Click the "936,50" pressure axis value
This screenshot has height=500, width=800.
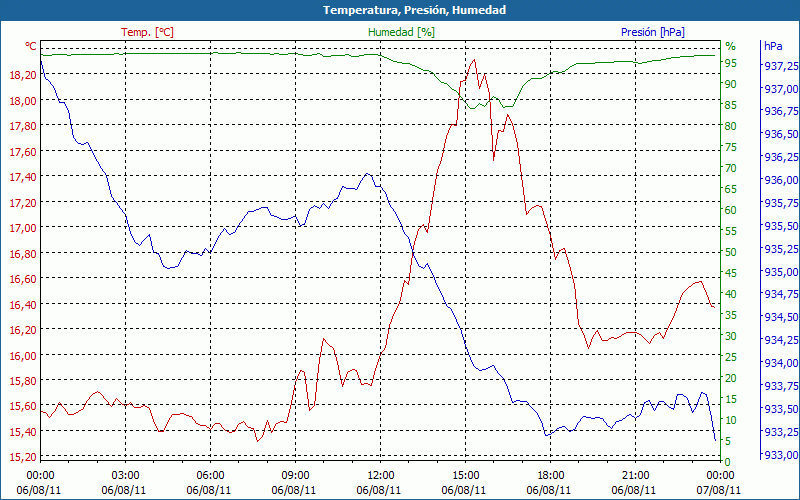781,134
